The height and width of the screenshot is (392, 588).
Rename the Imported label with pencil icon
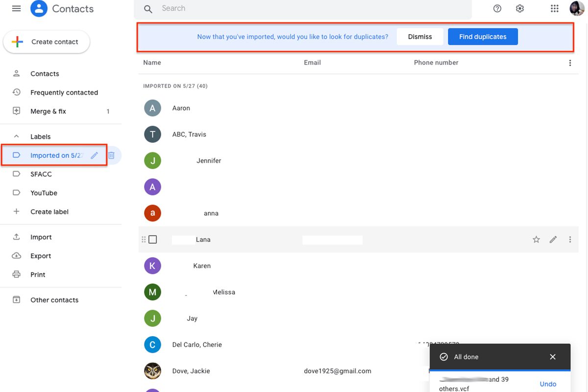pyautogui.click(x=95, y=155)
